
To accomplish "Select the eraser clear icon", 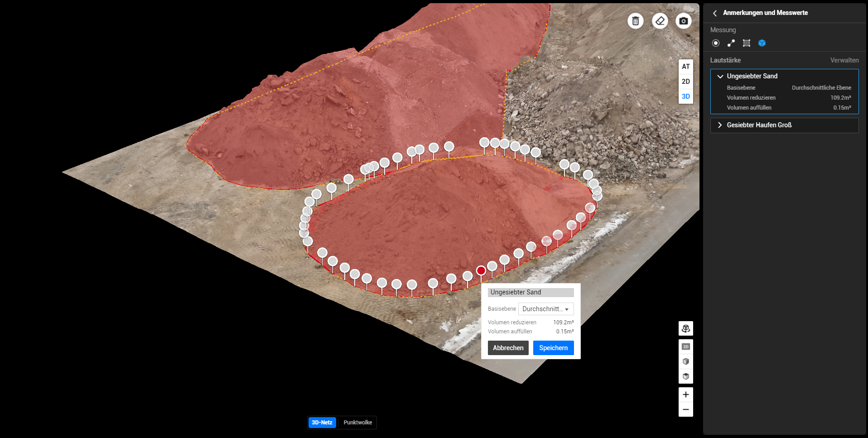I will point(660,21).
